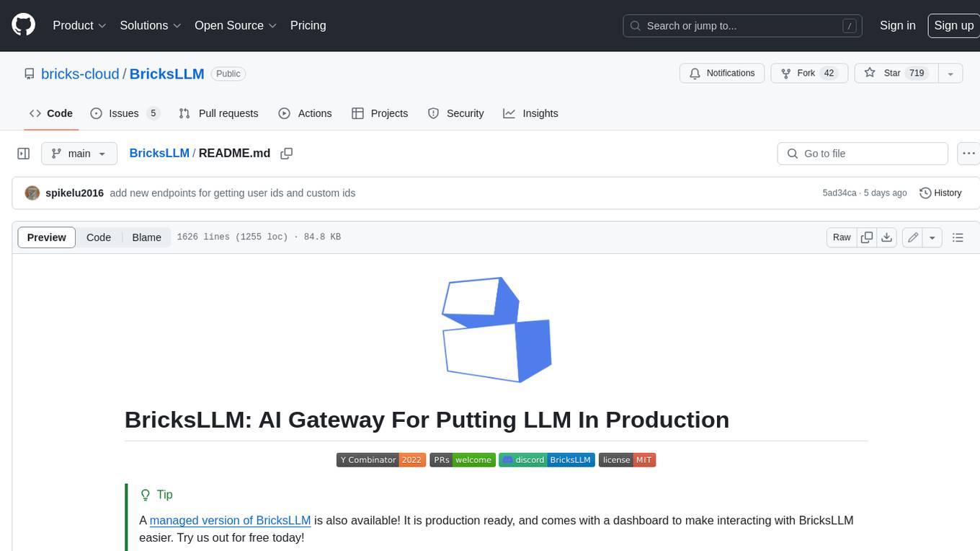Click the Y Combinator 2022 badge

(380, 460)
